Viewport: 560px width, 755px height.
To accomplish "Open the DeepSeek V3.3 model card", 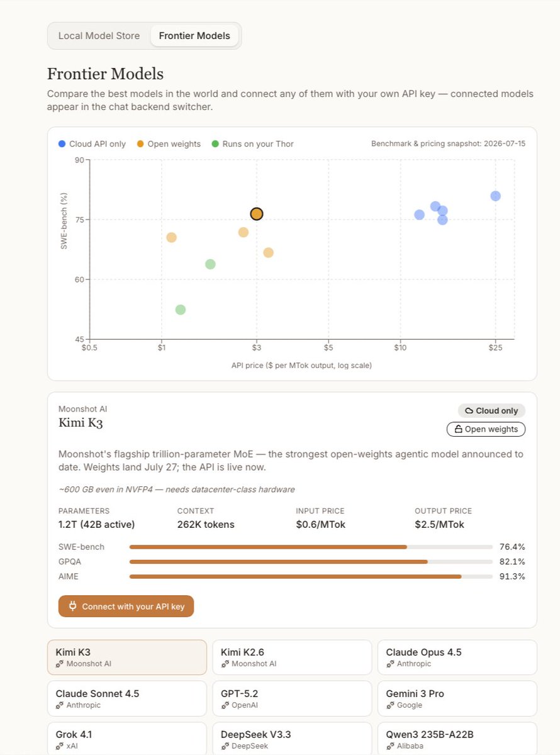I will click(x=292, y=739).
